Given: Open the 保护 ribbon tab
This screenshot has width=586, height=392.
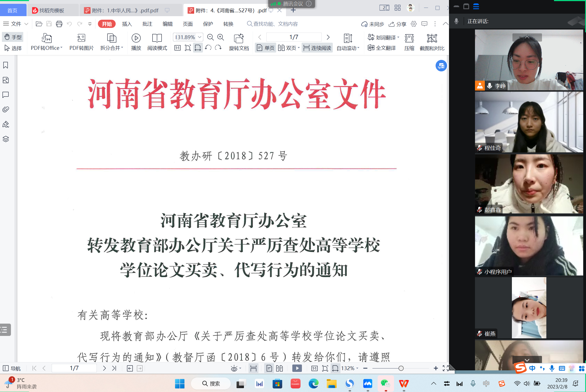Looking at the screenshot, I should coord(208,24).
